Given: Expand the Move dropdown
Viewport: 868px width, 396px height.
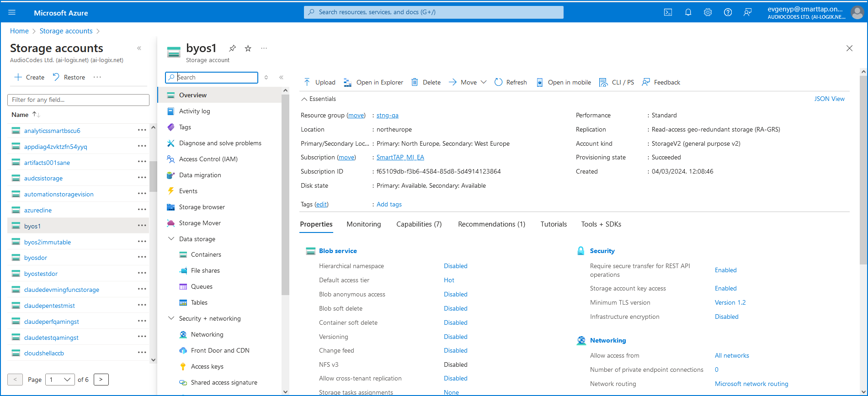Looking at the screenshot, I should tap(484, 82).
